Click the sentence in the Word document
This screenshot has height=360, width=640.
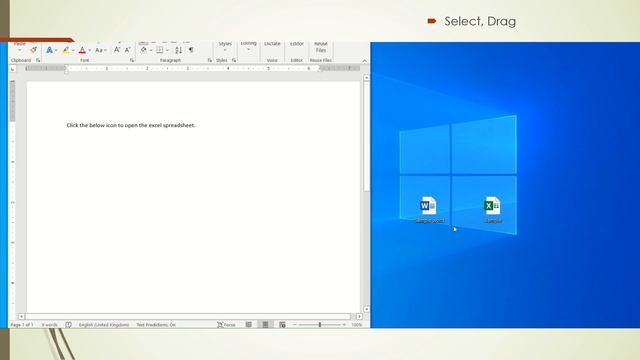[131, 125]
